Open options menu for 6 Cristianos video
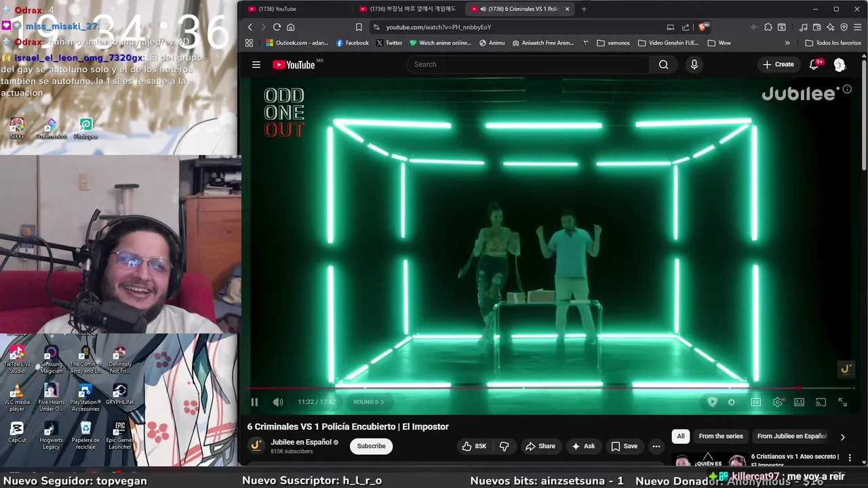The width and height of the screenshot is (868, 488). [x=850, y=458]
